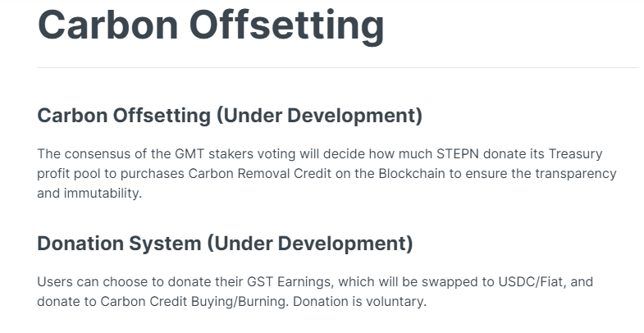Click the main Carbon Offsetting page title
The width and height of the screenshot is (644, 333).
point(211,26)
